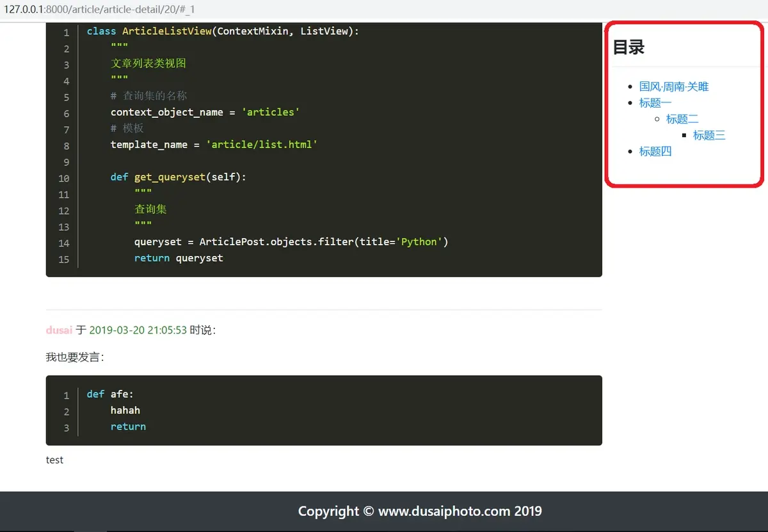Click the line context_object_name = 'articles'
The width and height of the screenshot is (768, 532).
tap(205, 112)
